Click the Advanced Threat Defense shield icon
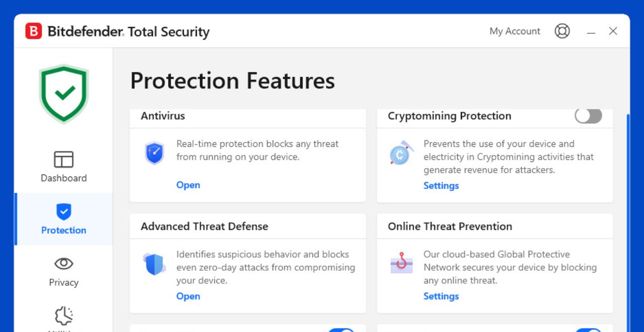 [x=154, y=264]
